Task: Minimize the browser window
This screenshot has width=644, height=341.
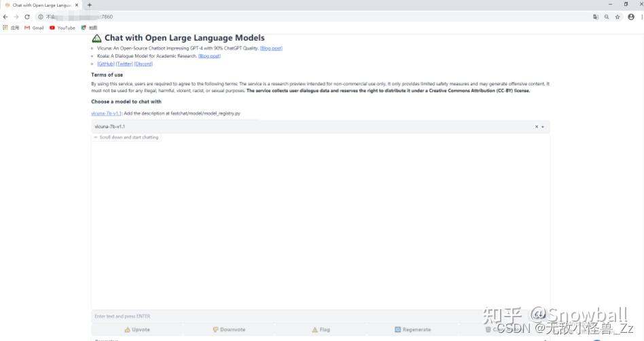Action: click(x=610, y=4)
